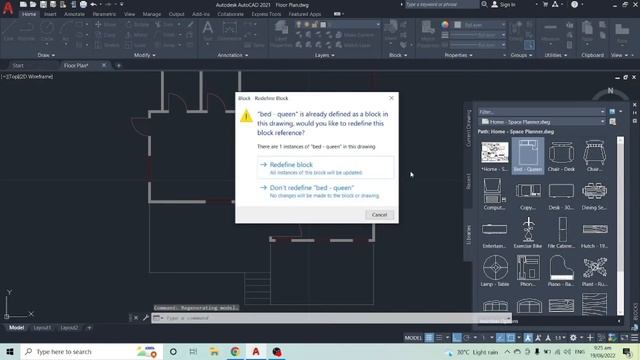640x360 pixels.
Task: Toggle 2D object snap in status bar
Action: coord(511,338)
